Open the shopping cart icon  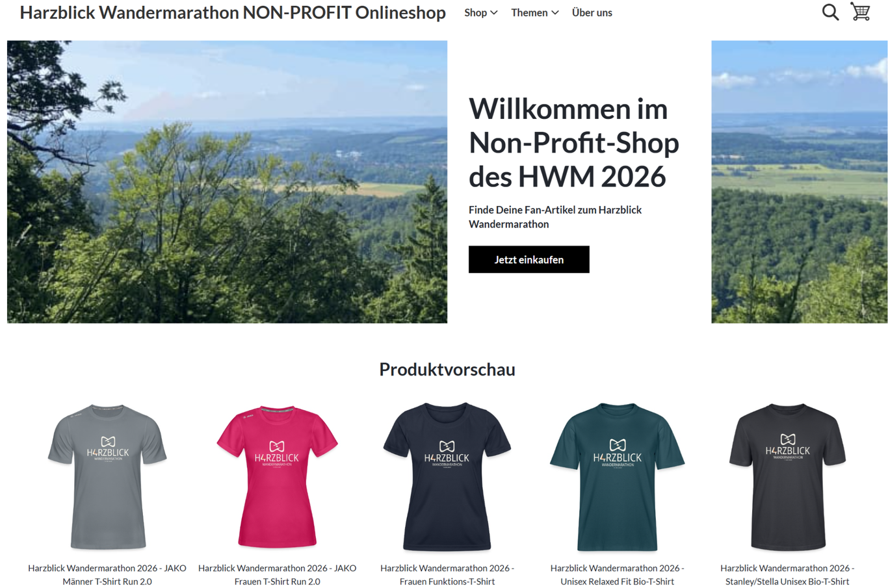point(861,12)
